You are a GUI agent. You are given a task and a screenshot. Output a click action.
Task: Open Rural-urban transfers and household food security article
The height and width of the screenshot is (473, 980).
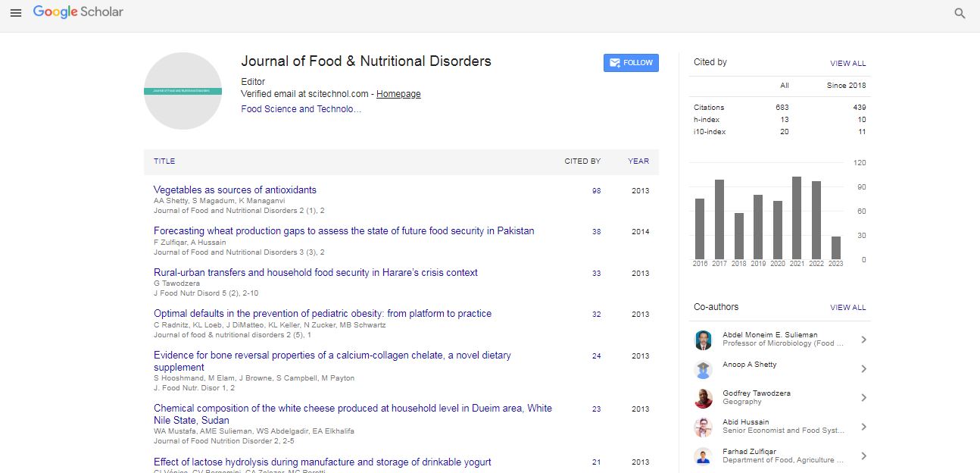pyautogui.click(x=316, y=273)
